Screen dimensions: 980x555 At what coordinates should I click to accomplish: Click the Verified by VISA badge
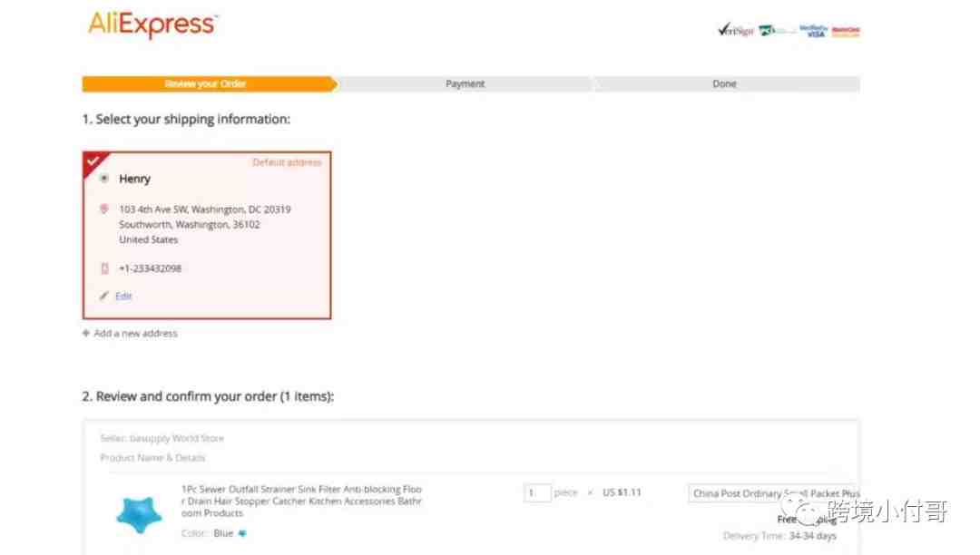[x=813, y=31]
